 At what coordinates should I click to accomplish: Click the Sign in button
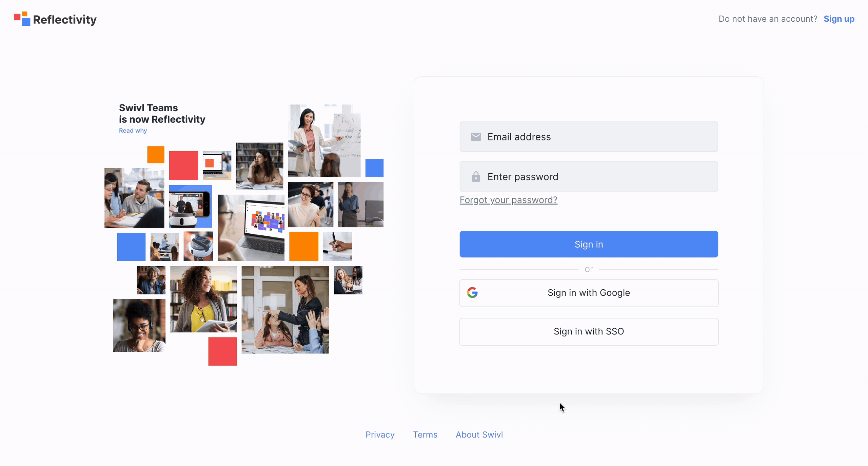point(589,244)
